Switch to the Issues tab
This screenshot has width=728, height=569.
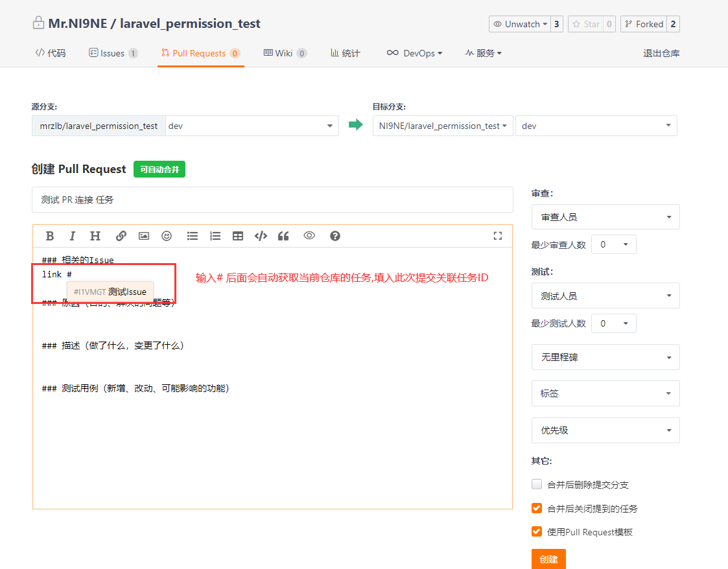[x=113, y=53]
